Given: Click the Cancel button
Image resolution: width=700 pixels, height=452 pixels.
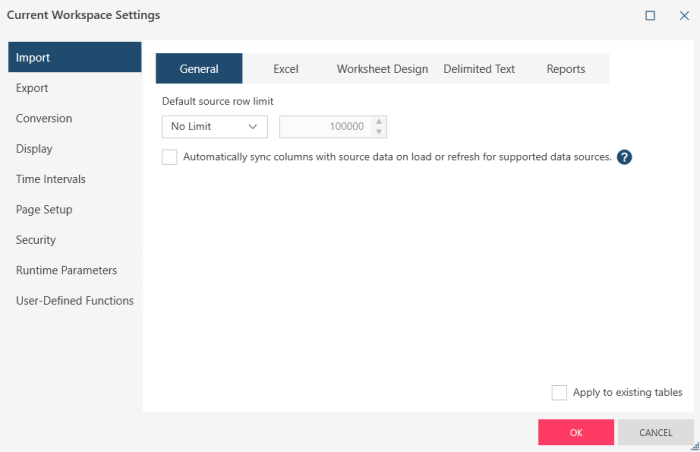Looking at the screenshot, I should point(655,432).
